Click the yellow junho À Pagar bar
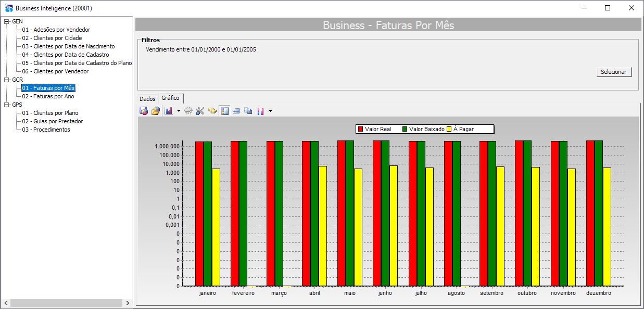 [x=393, y=226]
